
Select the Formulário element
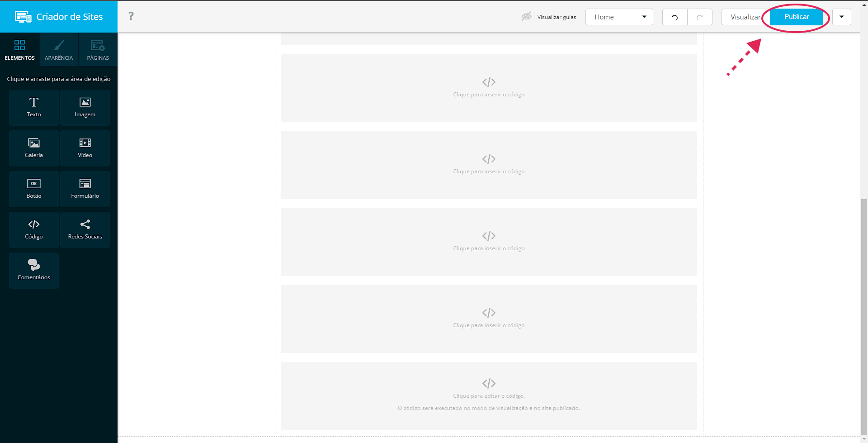(85, 189)
